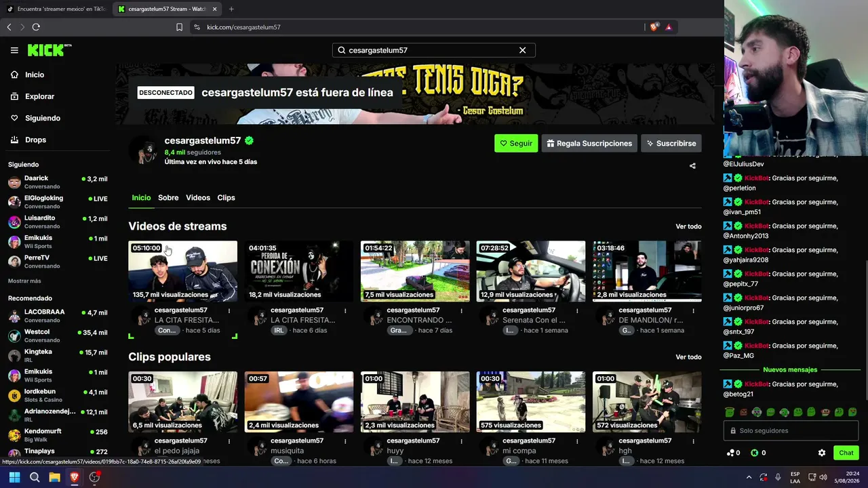The height and width of the screenshot is (488, 868).
Task: Open options menu for Serenata video
Action: click(x=577, y=310)
